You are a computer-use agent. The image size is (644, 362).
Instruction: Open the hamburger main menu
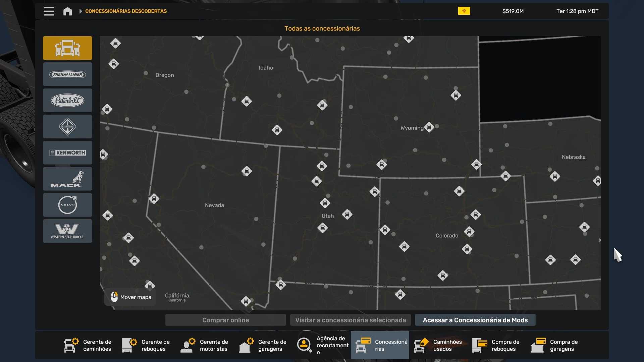tap(49, 11)
